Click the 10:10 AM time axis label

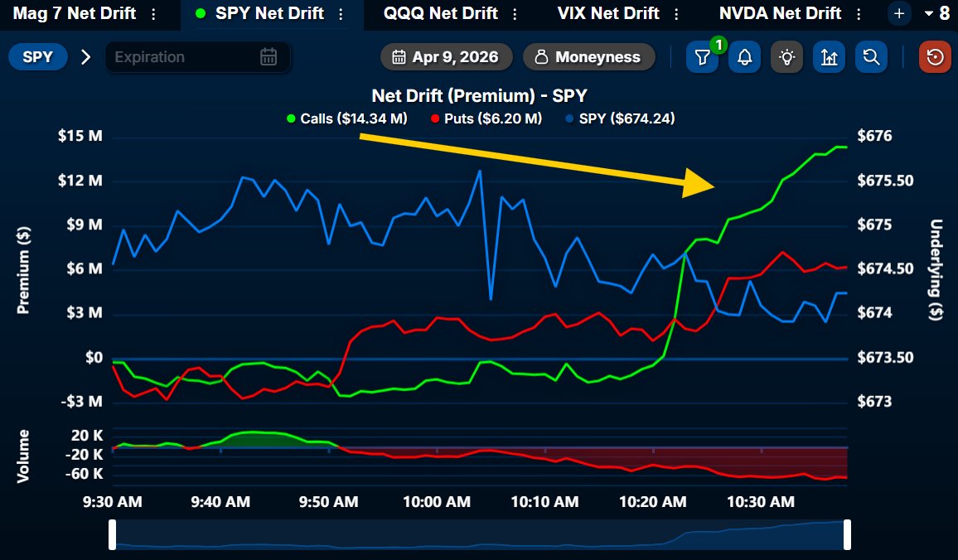coord(545,502)
